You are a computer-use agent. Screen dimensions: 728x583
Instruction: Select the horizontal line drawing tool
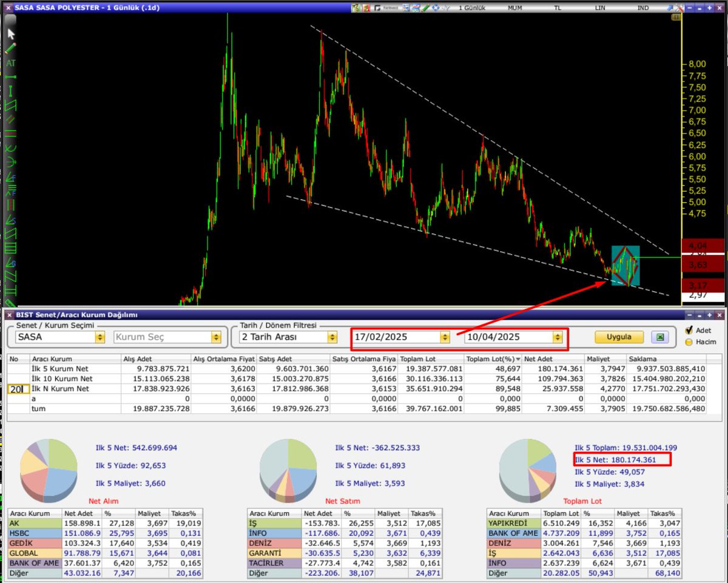pos(10,78)
